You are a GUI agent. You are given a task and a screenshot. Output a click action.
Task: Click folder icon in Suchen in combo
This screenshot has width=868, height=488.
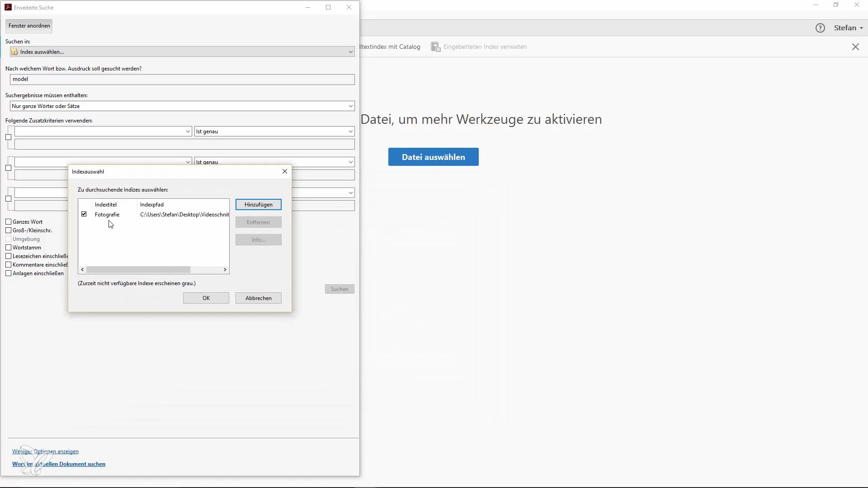15,52
